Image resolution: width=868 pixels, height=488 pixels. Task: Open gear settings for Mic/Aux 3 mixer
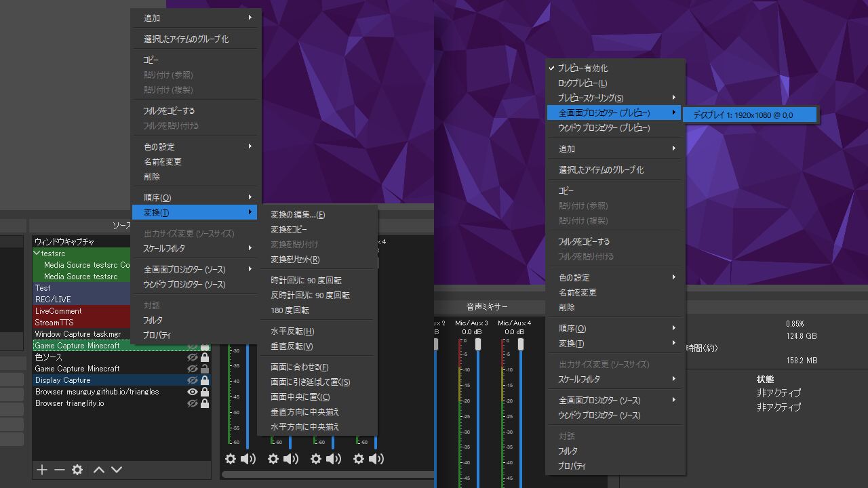point(315,459)
